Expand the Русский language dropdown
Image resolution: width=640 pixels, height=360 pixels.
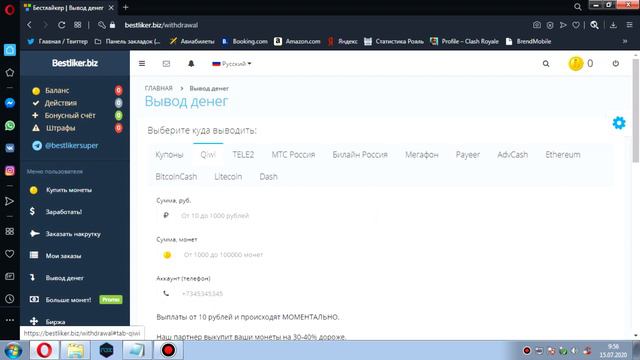[x=231, y=64]
